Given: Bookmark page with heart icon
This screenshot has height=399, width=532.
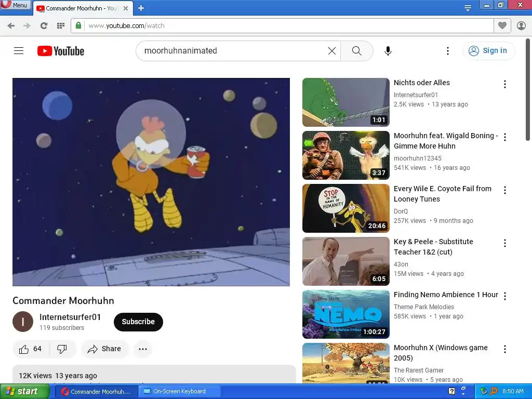Looking at the screenshot, I should (x=502, y=25).
